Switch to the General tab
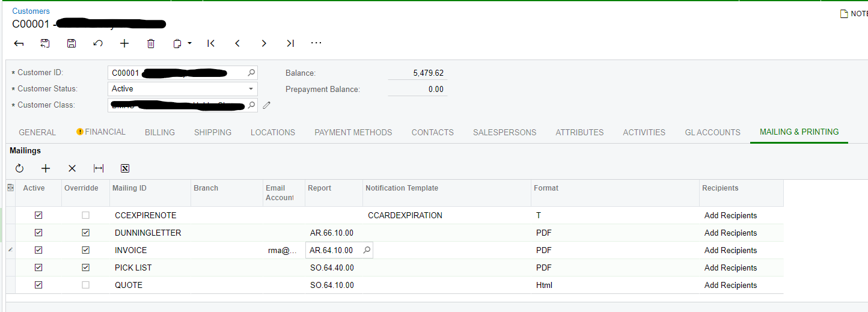Image resolution: width=868 pixels, height=312 pixels. [x=37, y=132]
